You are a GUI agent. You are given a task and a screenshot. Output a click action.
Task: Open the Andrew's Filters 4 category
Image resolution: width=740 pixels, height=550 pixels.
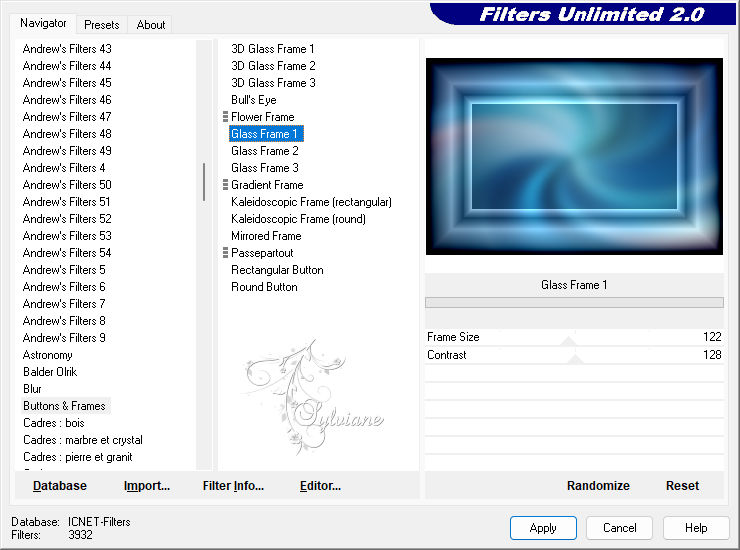coord(64,168)
